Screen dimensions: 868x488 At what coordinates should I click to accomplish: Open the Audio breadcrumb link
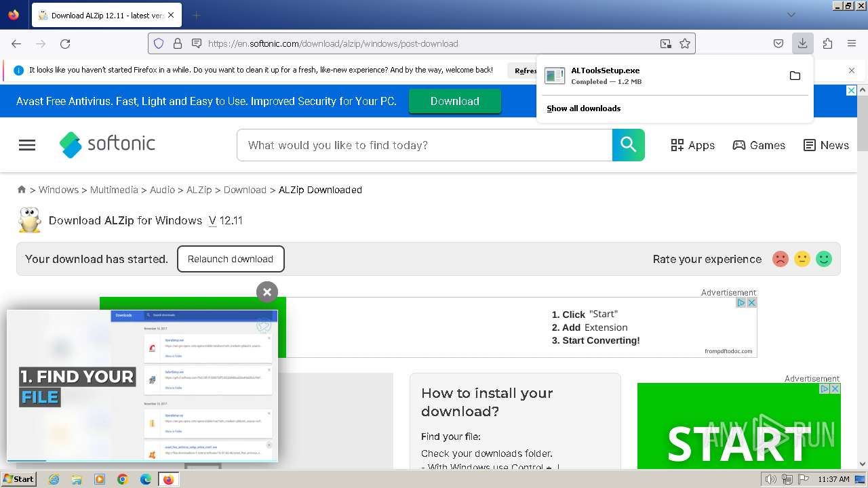[162, 190]
